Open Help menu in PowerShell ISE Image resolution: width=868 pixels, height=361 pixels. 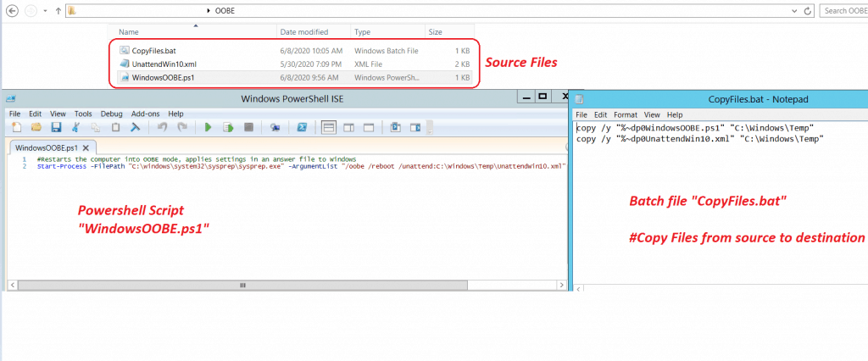tap(175, 114)
